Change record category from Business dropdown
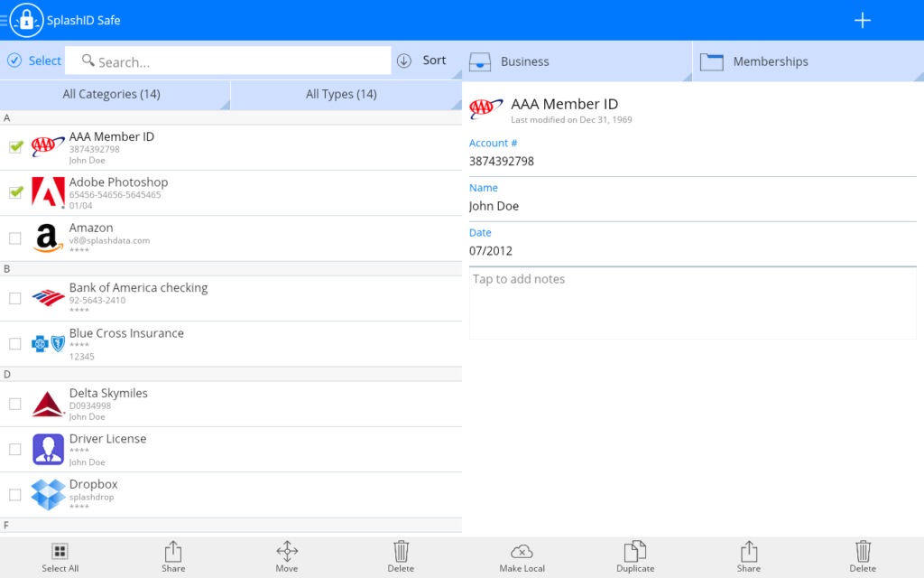Viewport: 924px width, 578px height. [577, 61]
